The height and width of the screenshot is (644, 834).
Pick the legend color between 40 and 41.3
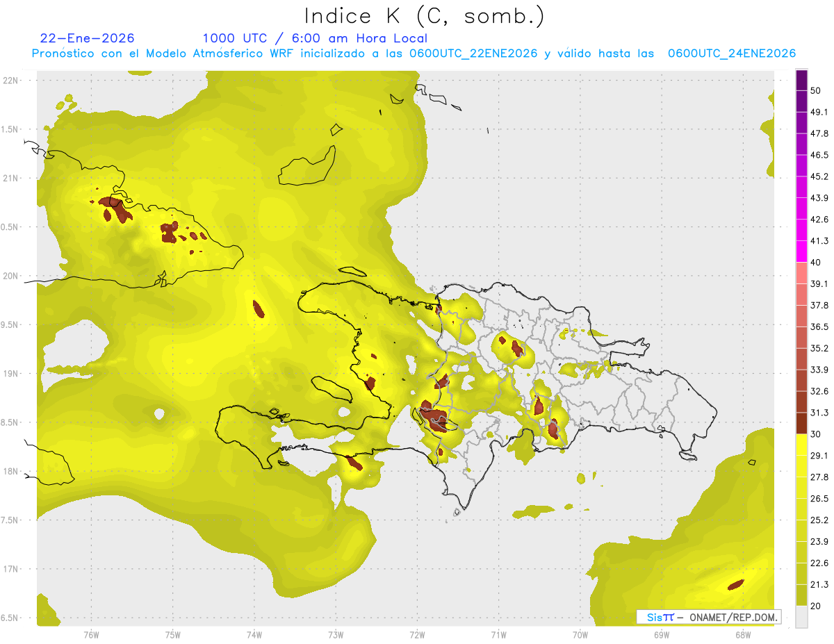[801, 251]
